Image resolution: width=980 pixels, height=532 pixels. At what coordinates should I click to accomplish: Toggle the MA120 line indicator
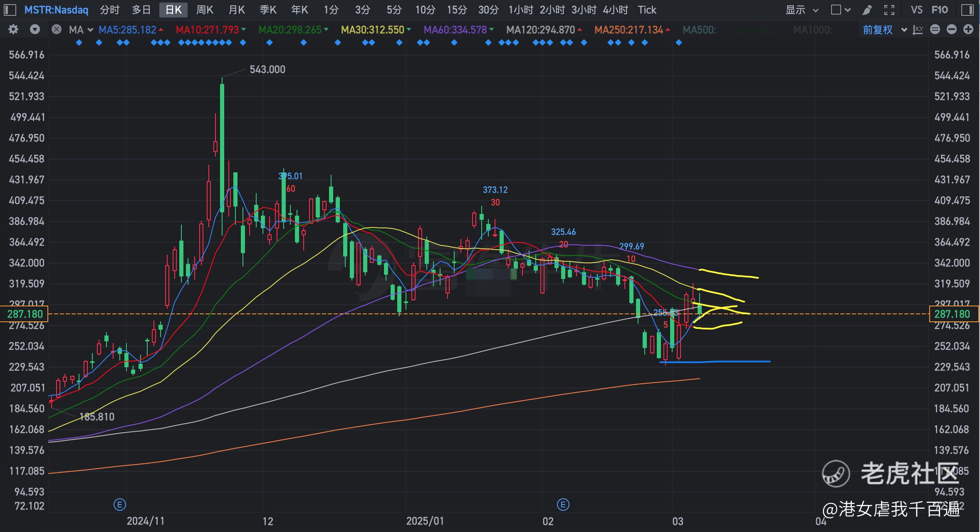544,30
